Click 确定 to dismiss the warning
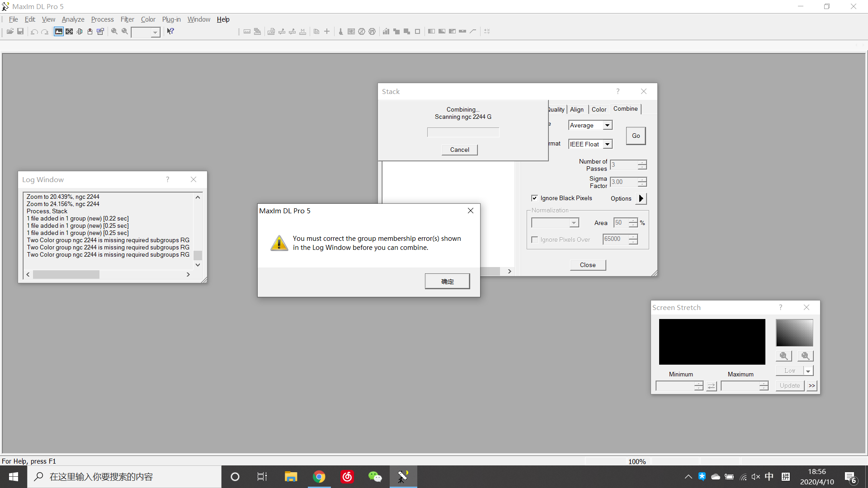 [x=447, y=282]
